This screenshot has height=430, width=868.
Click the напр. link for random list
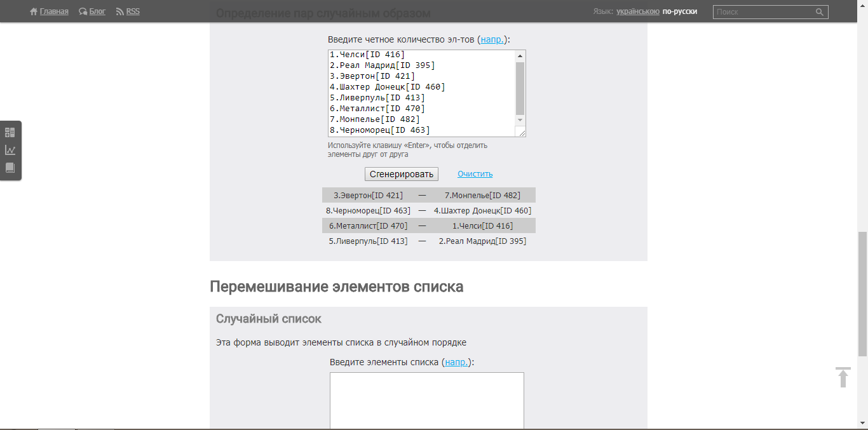pos(456,362)
